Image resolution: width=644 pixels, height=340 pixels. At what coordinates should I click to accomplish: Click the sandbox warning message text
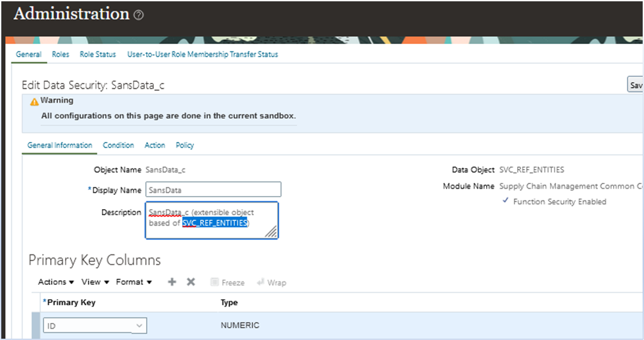point(168,116)
